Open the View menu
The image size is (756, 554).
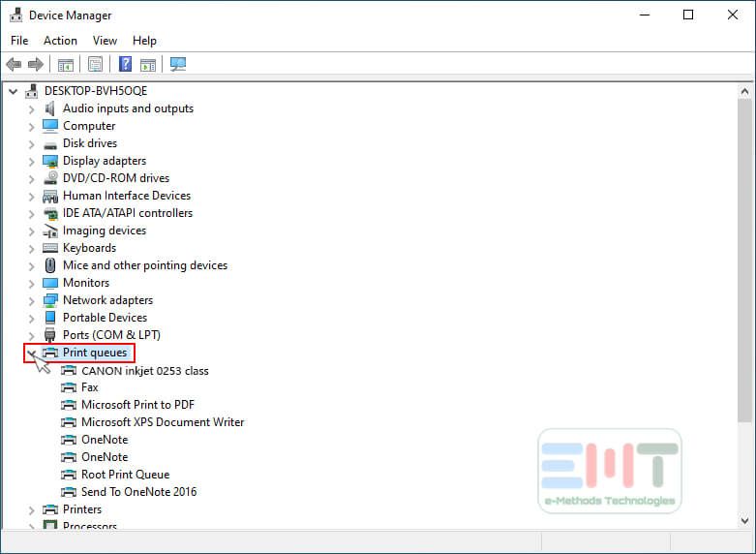pyautogui.click(x=105, y=41)
